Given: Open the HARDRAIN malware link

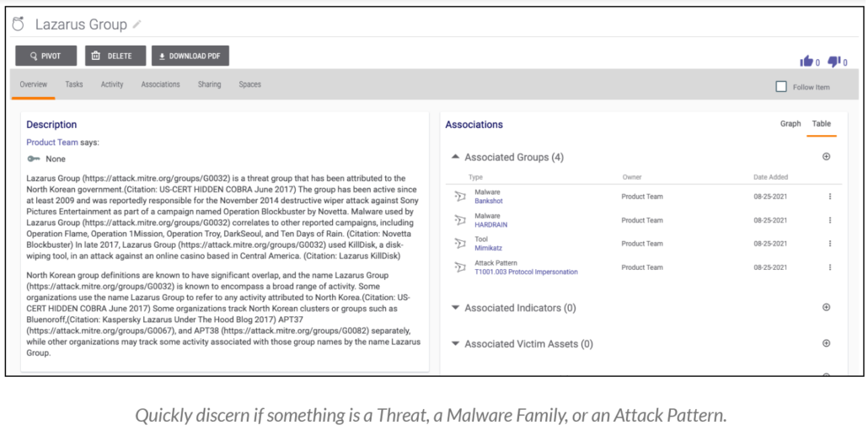Looking at the screenshot, I should click(491, 225).
